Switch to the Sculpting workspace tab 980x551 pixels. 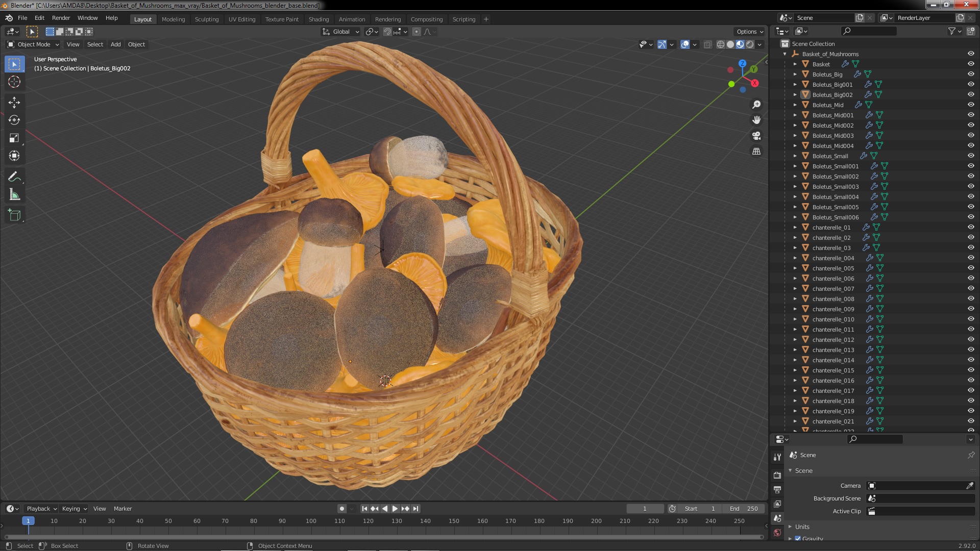(206, 19)
